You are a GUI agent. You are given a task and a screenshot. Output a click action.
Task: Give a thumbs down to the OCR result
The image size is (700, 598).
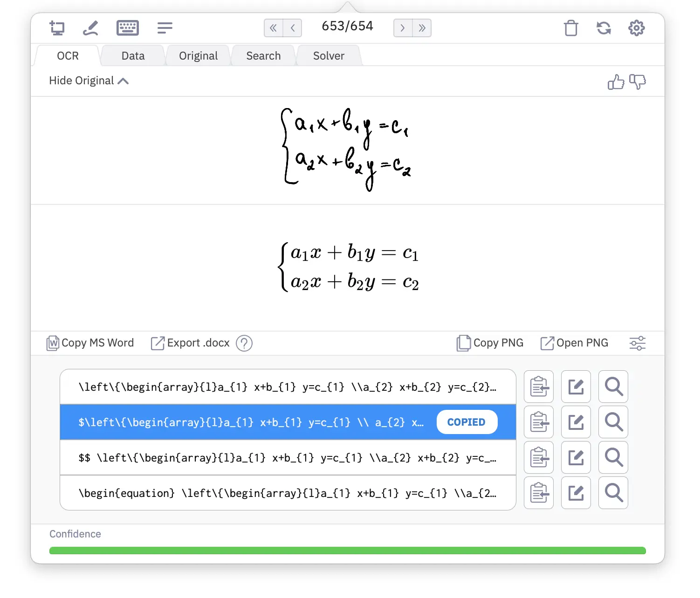pos(638,82)
